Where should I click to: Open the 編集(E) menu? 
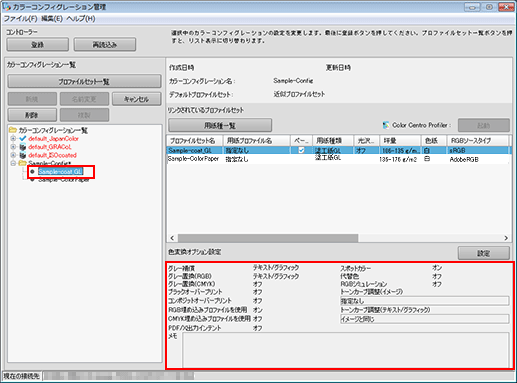tap(52, 19)
